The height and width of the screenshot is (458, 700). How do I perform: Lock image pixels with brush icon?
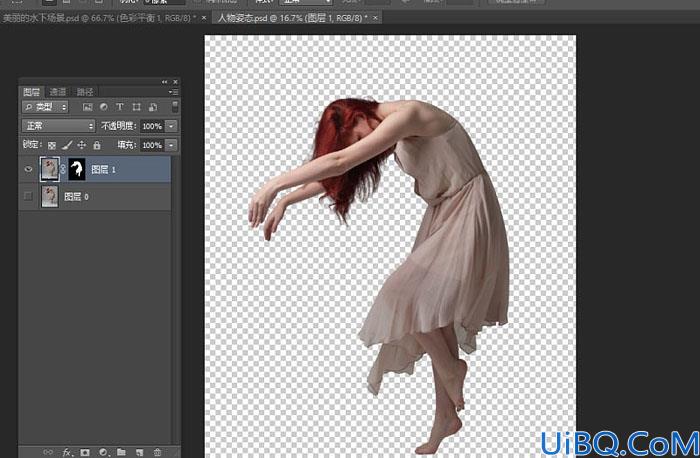click(67, 145)
